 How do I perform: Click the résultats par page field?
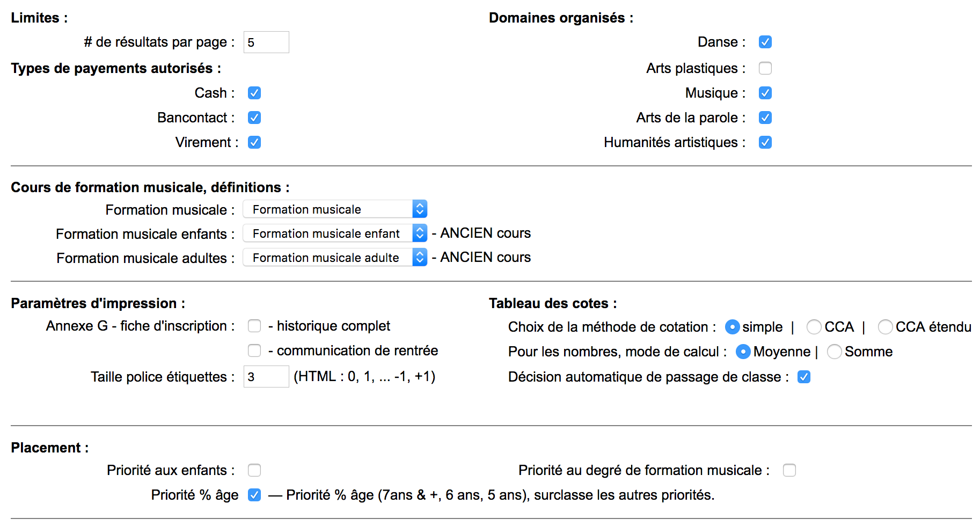[x=266, y=42]
